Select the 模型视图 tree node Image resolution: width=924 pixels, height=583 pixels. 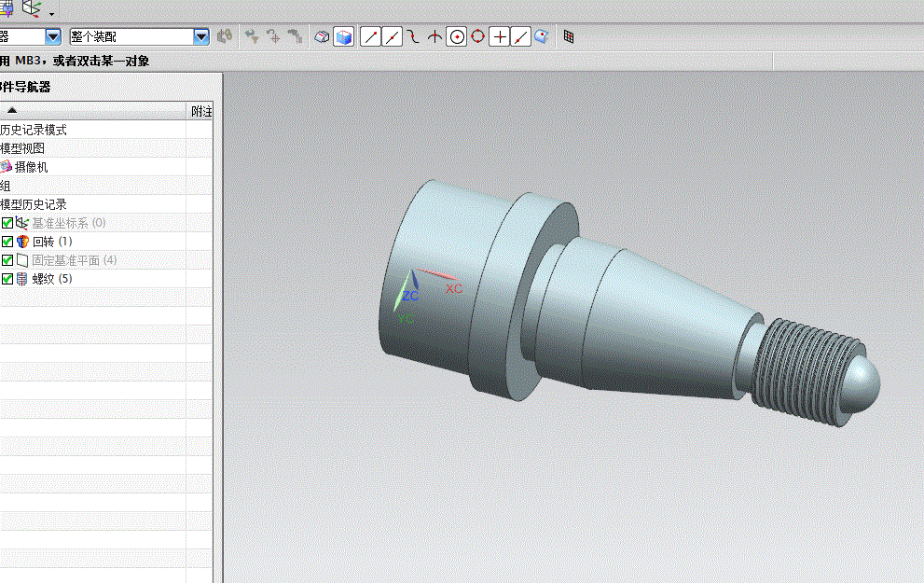point(22,148)
